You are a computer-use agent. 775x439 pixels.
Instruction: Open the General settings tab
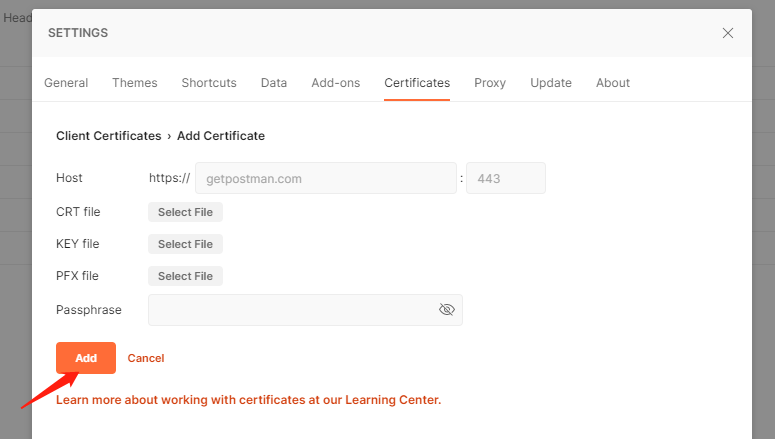click(66, 83)
